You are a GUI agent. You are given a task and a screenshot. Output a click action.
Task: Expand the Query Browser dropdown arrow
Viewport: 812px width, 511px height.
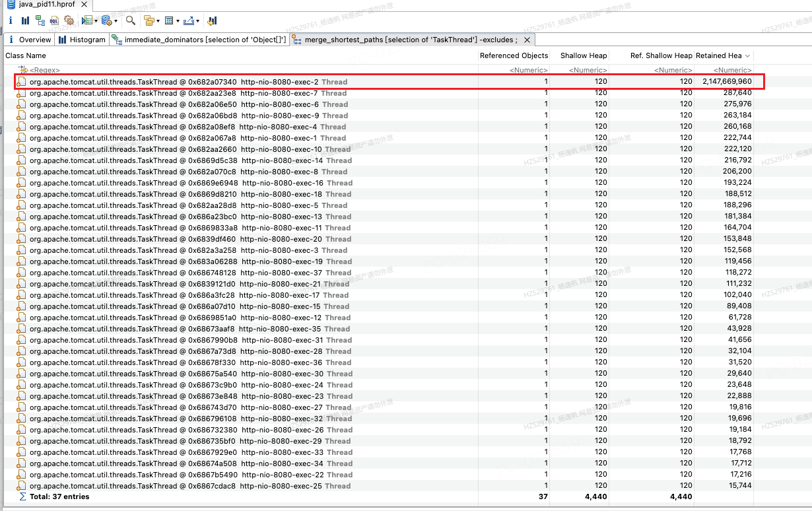116,21
